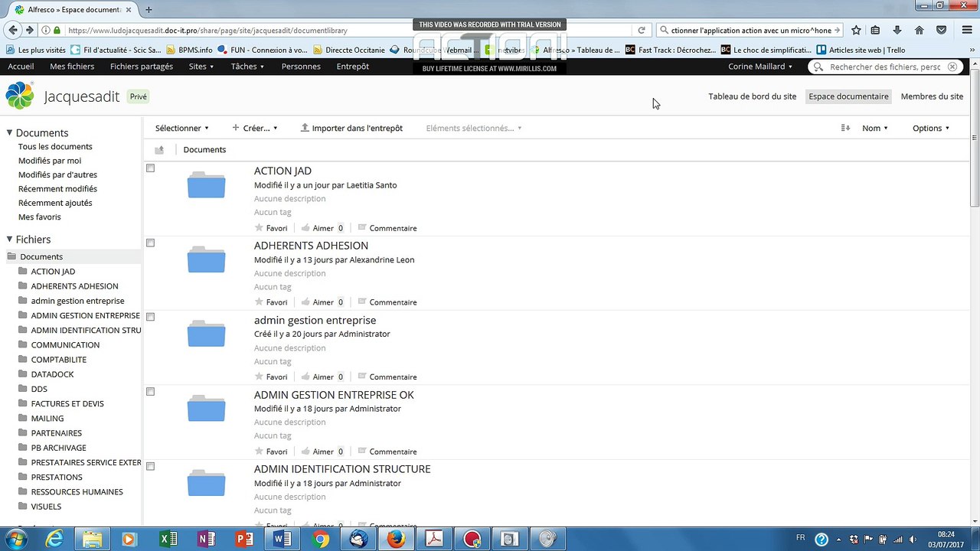Click the page vertical scrollbar
This screenshot has width=980, height=551.
click(x=975, y=138)
